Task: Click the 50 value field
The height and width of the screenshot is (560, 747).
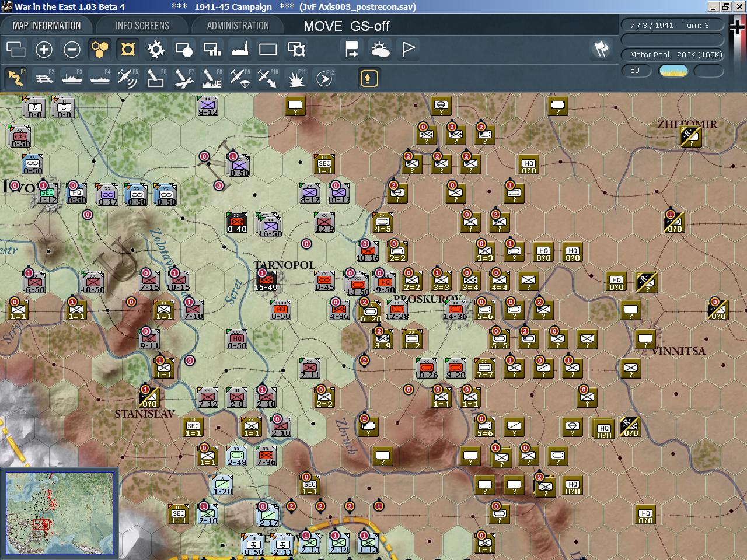Action: (636, 71)
